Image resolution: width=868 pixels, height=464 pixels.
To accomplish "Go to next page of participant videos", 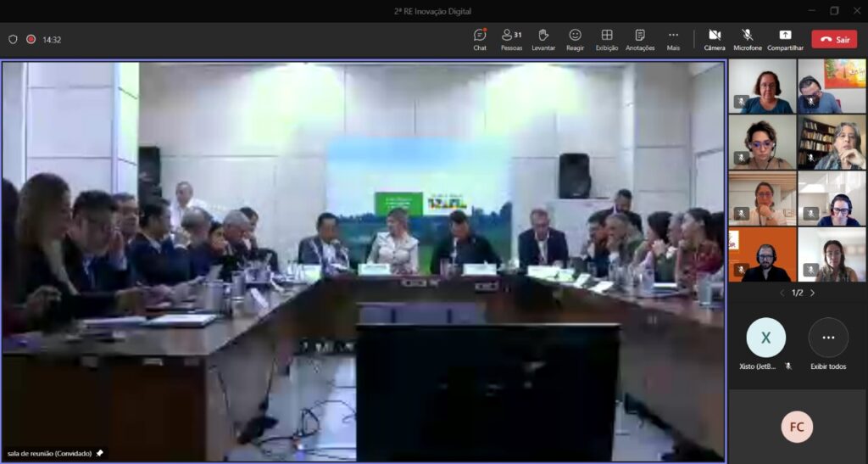I will [812, 293].
